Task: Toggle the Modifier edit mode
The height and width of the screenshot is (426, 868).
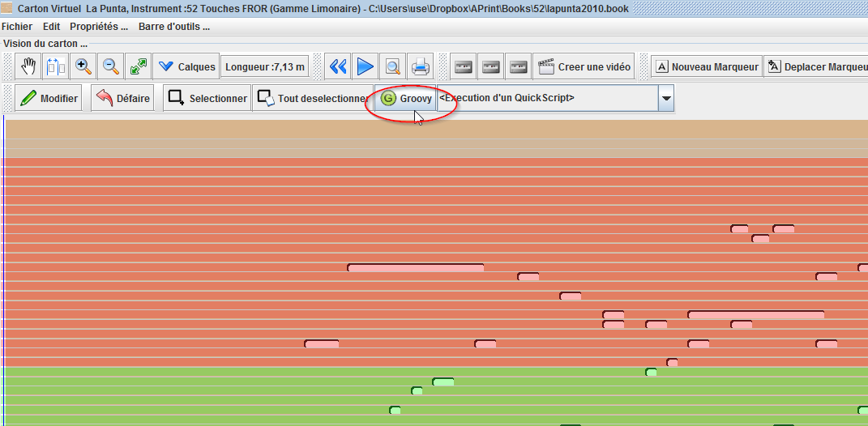Action: pyautogui.click(x=49, y=99)
